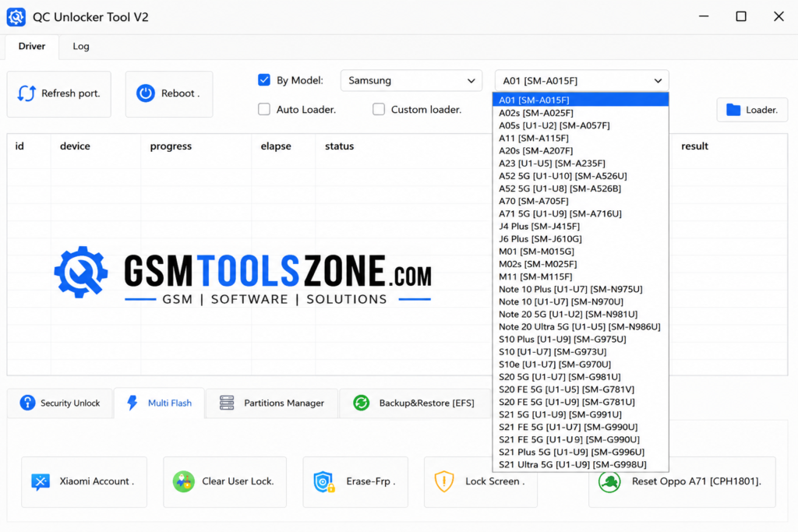This screenshot has height=532, width=798.
Task: Switch to the Driver tab
Action: click(32, 46)
